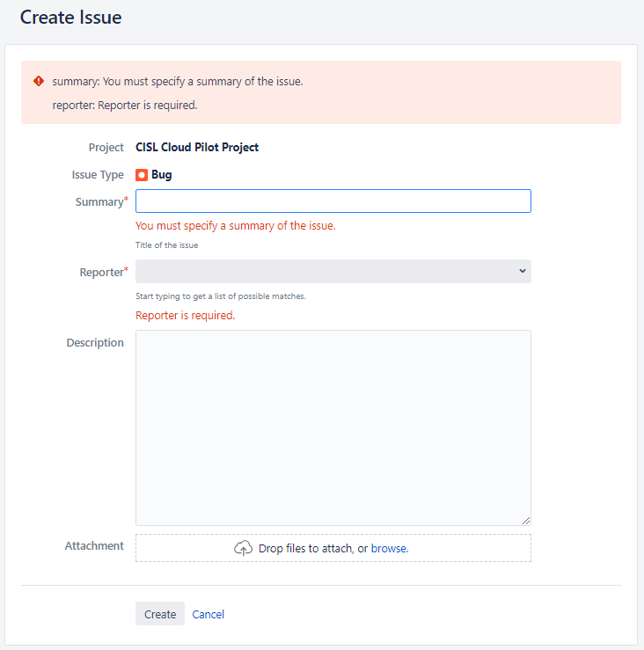This screenshot has height=650, width=644.
Task: Focus the Description text area
Action: 333,427
